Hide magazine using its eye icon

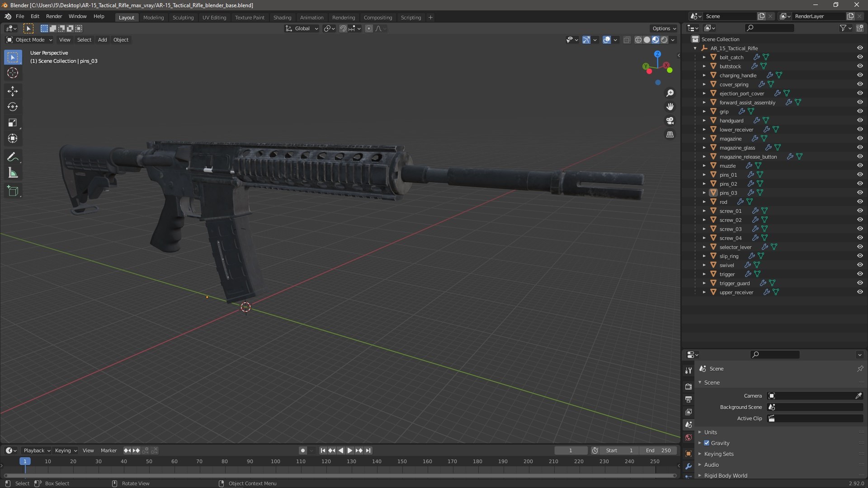tap(860, 139)
